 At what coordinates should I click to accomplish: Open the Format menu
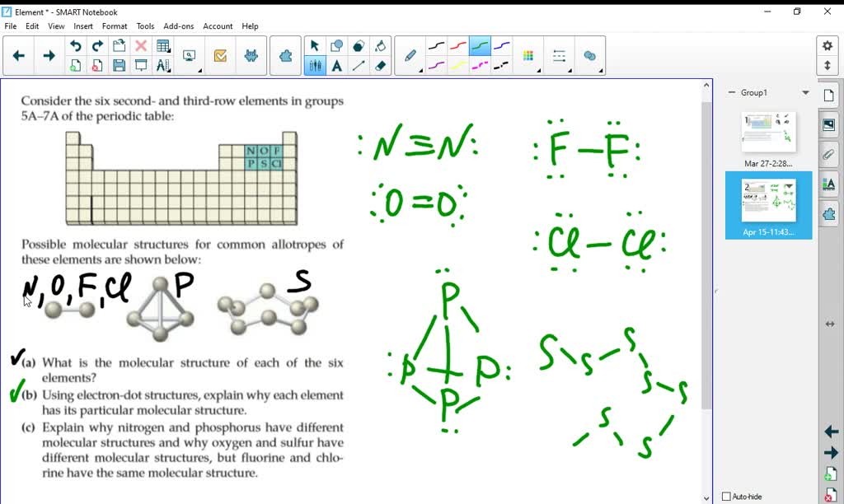[115, 26]
